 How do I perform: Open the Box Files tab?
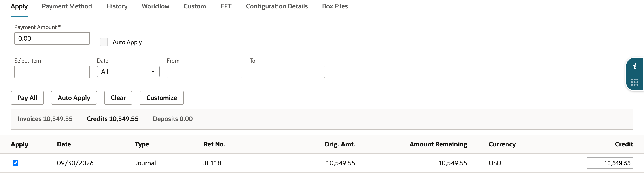(335, 6)
